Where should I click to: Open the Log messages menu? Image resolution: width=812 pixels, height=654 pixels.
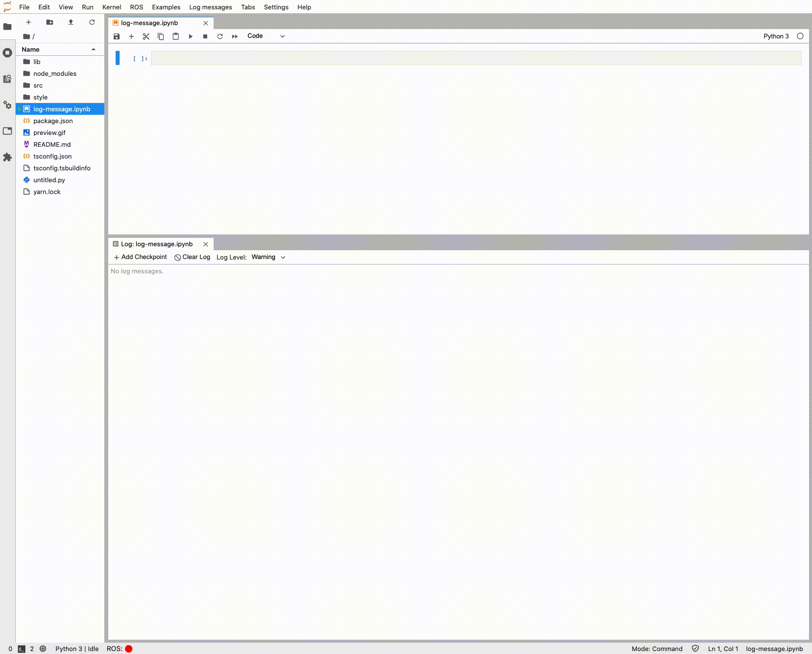click(211, 7)
